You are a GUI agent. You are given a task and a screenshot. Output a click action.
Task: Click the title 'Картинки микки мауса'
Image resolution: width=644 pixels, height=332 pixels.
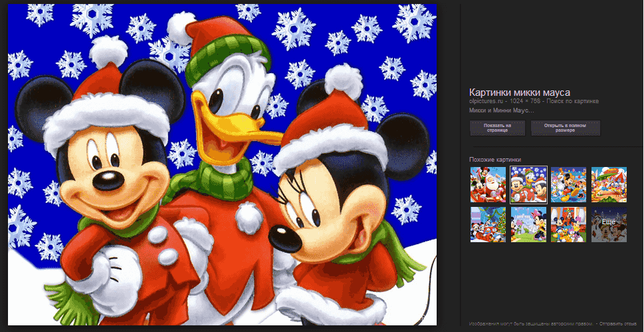[x=520, y=92]
